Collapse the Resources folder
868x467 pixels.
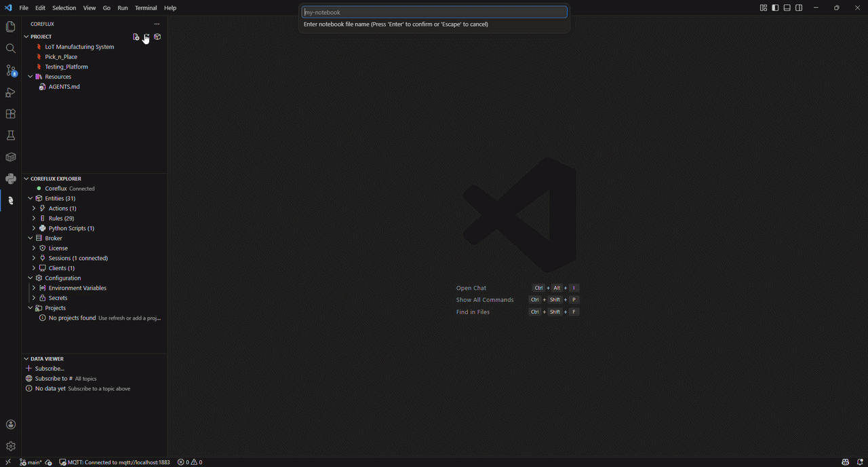pyautogui.click(x=30, y=76)
